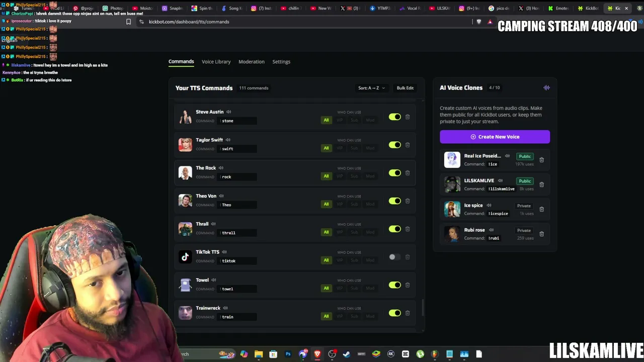Click the !tiktok command field
644x362 pixels.
237,261
